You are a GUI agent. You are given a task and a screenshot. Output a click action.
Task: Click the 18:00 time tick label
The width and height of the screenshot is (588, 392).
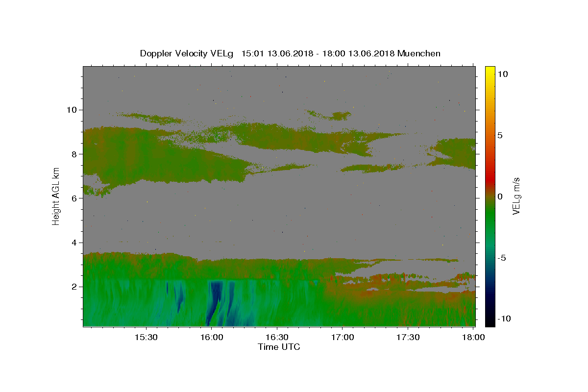click(x=472, y=337)
